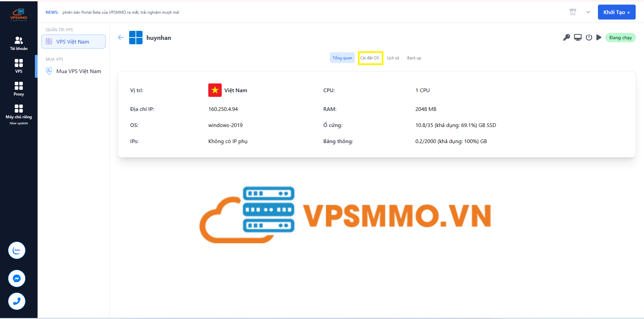Open Tài khoản in the sidebar
The width and height of the screenshot is (644, 319).
[x=19, y=44]
